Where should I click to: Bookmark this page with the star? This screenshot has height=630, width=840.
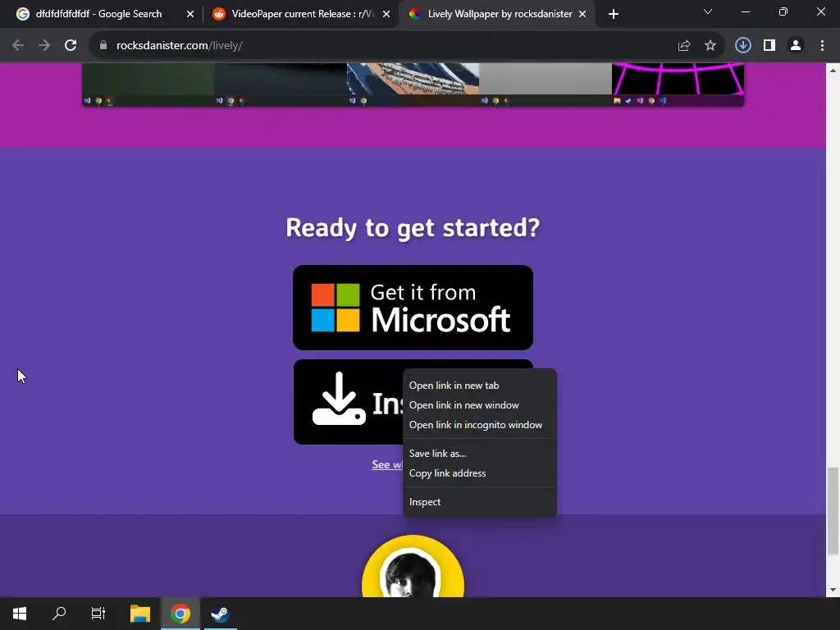click(x=710, y=46)
